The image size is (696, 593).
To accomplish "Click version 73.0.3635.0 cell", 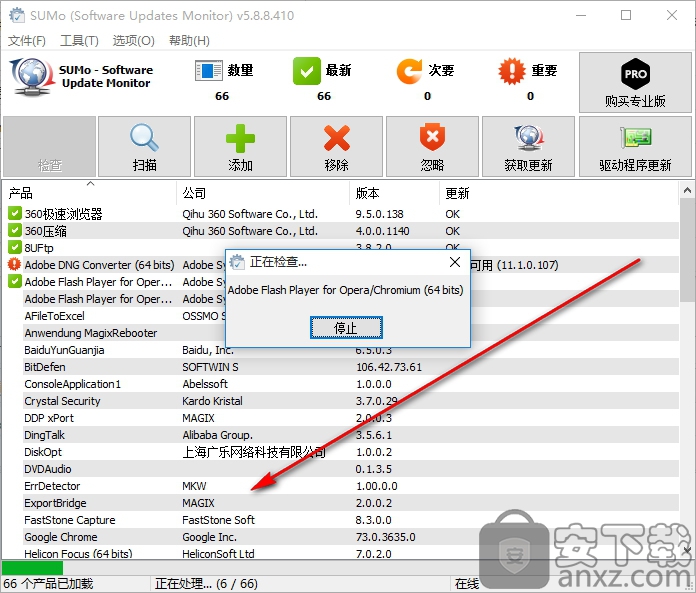I will (385, 537).
